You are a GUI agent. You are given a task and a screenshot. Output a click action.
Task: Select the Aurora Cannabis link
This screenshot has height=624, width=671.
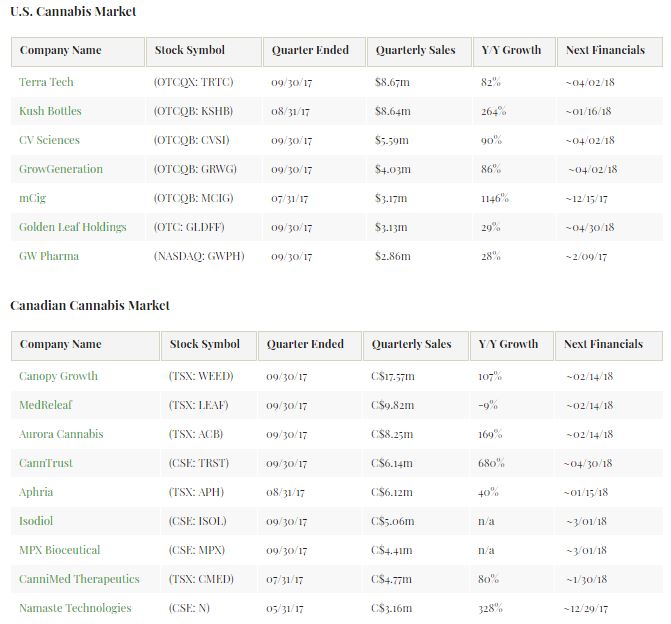pyautogui.click(x=61, y=434)
